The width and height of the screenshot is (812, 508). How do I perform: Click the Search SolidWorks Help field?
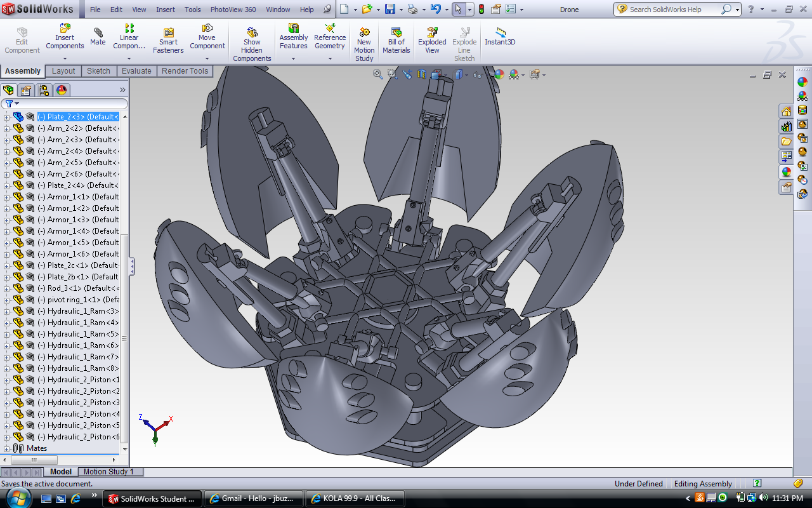pos(672,10)
